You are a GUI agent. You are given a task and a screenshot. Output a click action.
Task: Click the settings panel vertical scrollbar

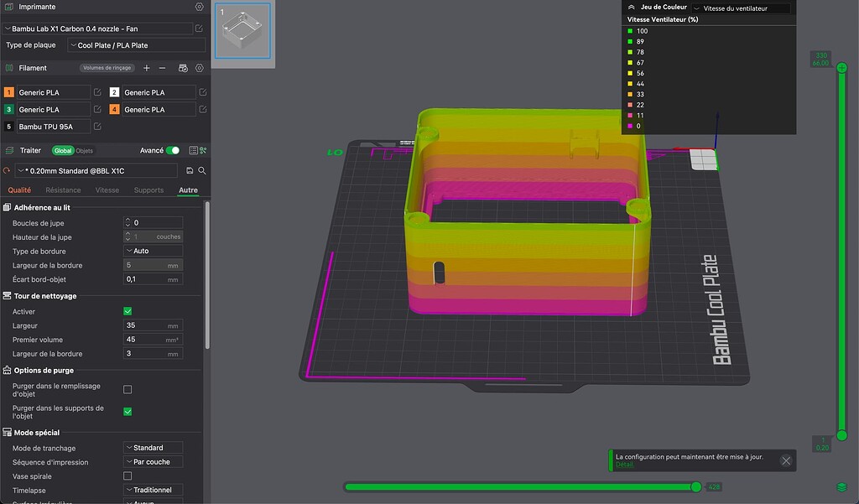(x=207, y=275)
